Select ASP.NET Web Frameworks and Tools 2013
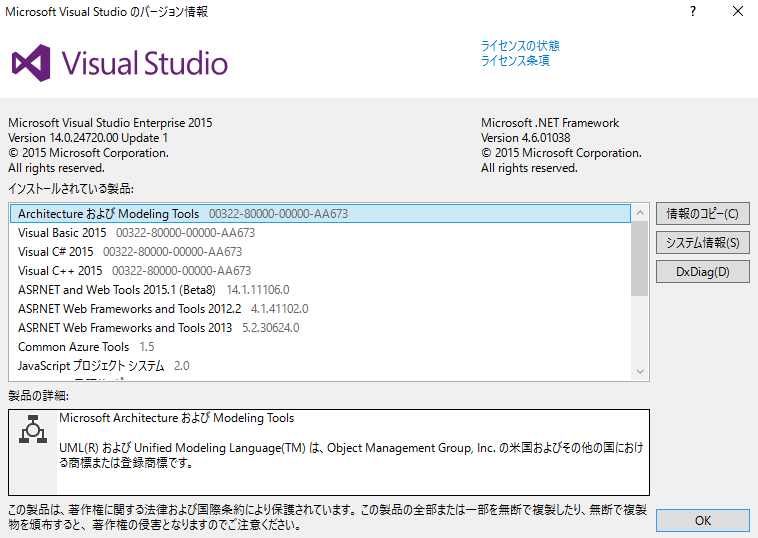The image size is (758, 538). pos(321,328)
